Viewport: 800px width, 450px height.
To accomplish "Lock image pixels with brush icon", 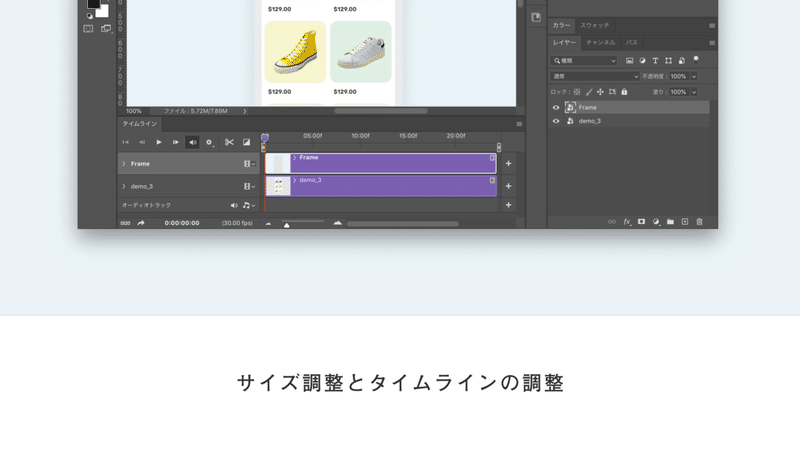I will (x=589, y=92).
